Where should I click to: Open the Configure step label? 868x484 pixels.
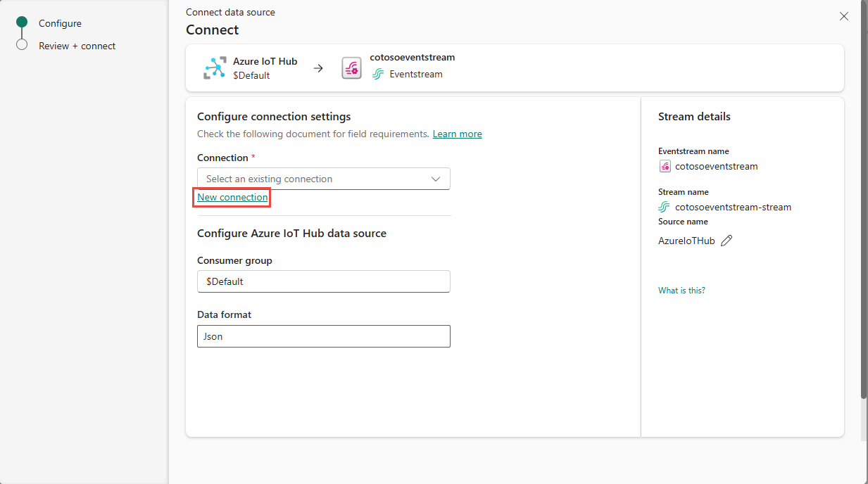(60, 23)
